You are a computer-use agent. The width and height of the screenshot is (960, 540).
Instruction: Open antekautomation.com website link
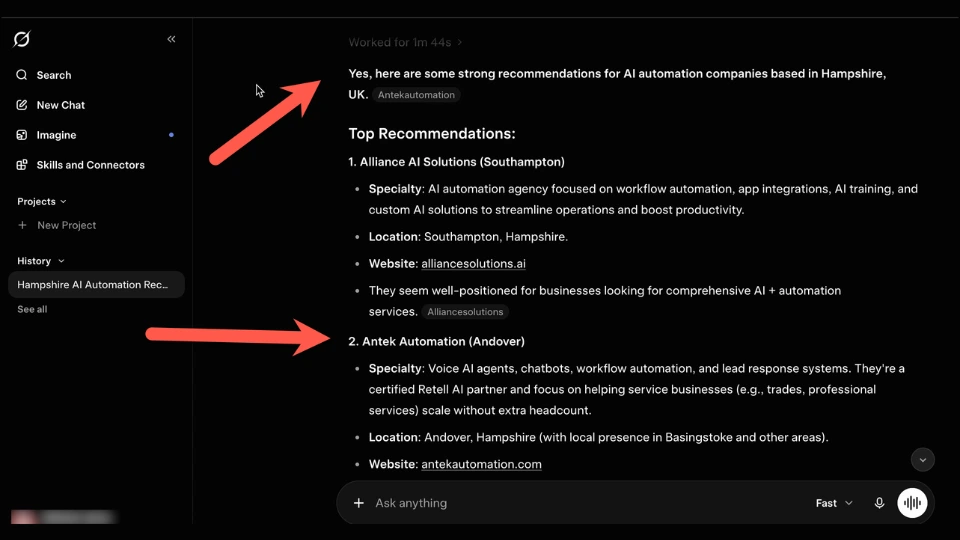click(x=481, y=465)
